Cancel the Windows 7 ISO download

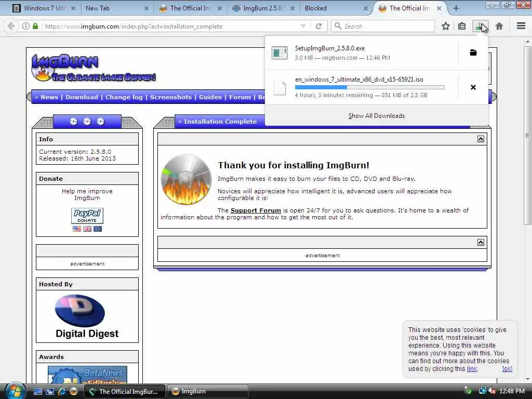pyautogui.click(x=473, y=87)
